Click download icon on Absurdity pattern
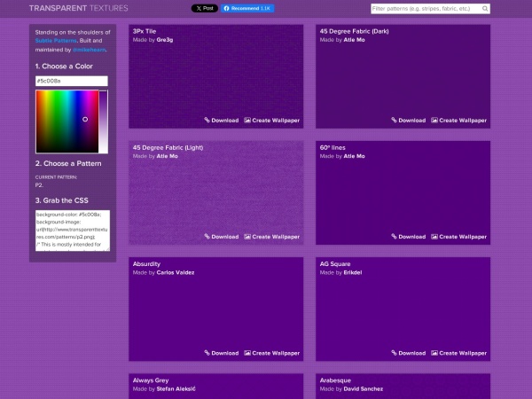 [x=207, y=353]
